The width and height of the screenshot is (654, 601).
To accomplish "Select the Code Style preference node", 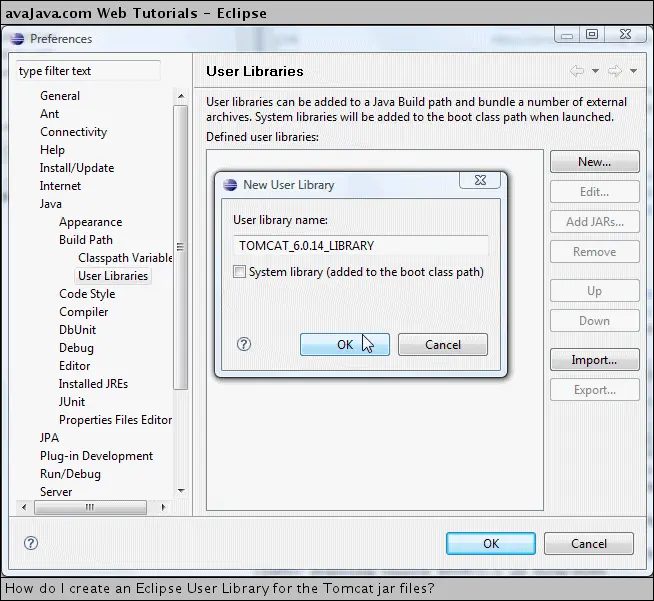I will pos(87,294).
